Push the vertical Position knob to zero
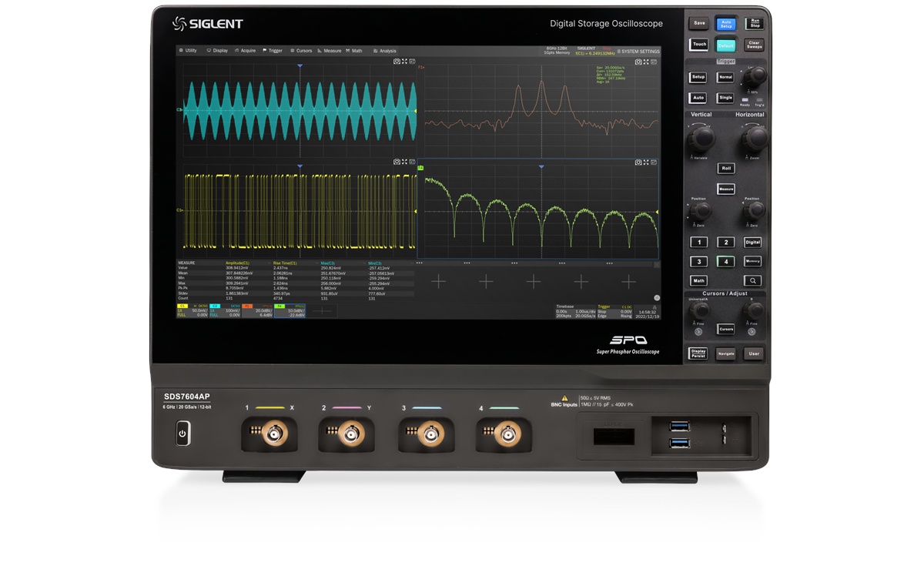Viewport: 924px width, 566px height. coord(699,211)
